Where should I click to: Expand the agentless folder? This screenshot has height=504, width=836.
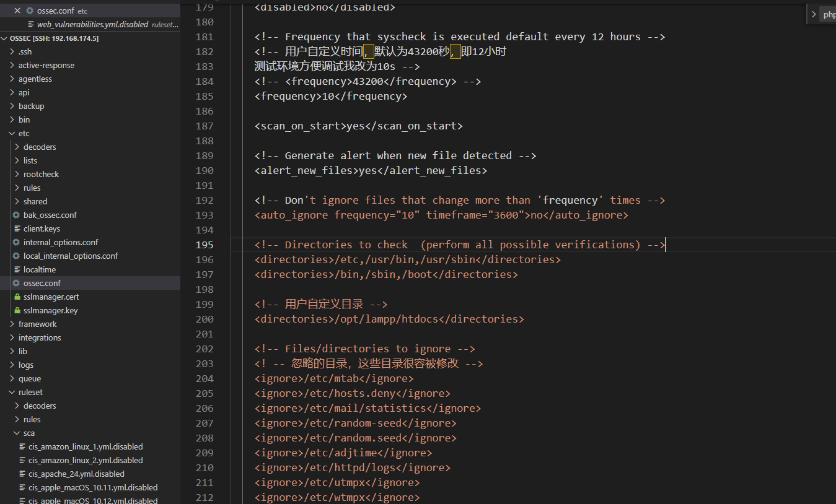pos(12,79)
